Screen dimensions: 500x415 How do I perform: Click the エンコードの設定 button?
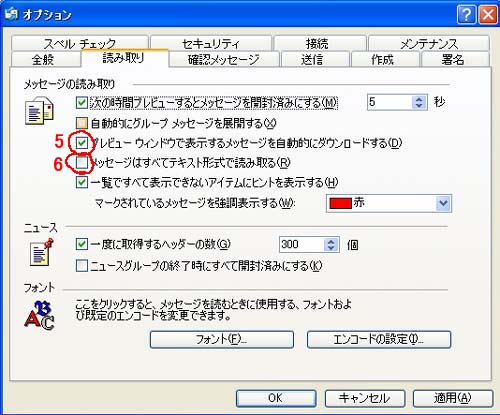click(379, 339)
